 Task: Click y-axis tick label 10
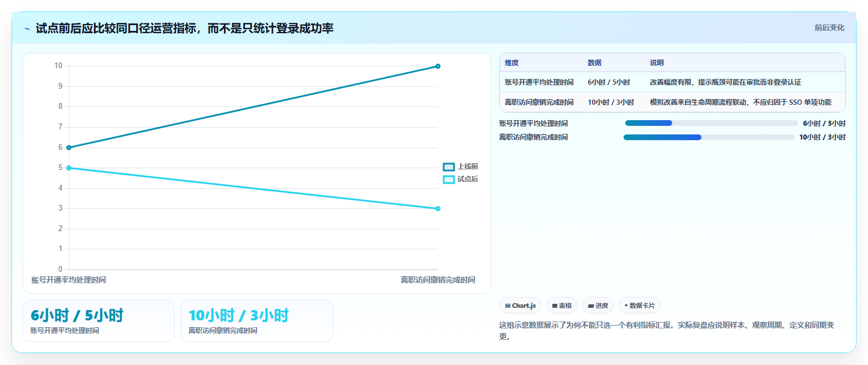tap(58, 65)
